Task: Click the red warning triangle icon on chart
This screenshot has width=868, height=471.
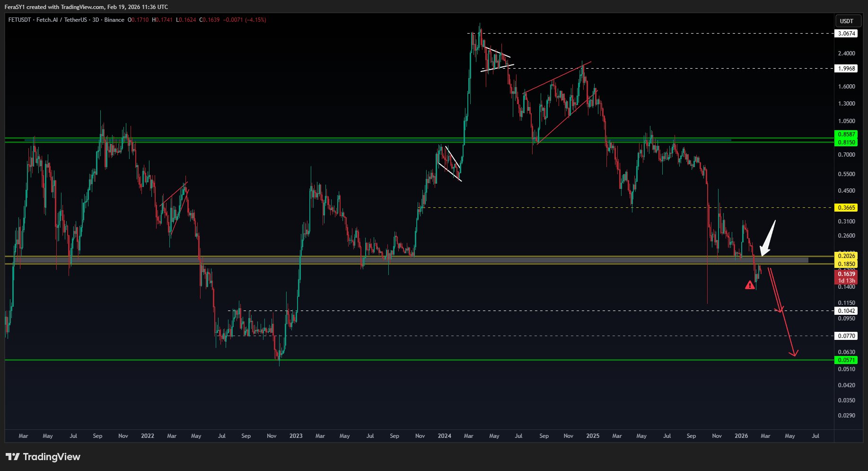Action: [x=750, y=285]
